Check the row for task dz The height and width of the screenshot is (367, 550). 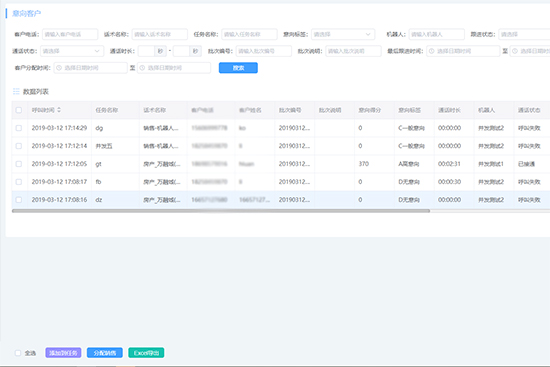coord(19,200)
